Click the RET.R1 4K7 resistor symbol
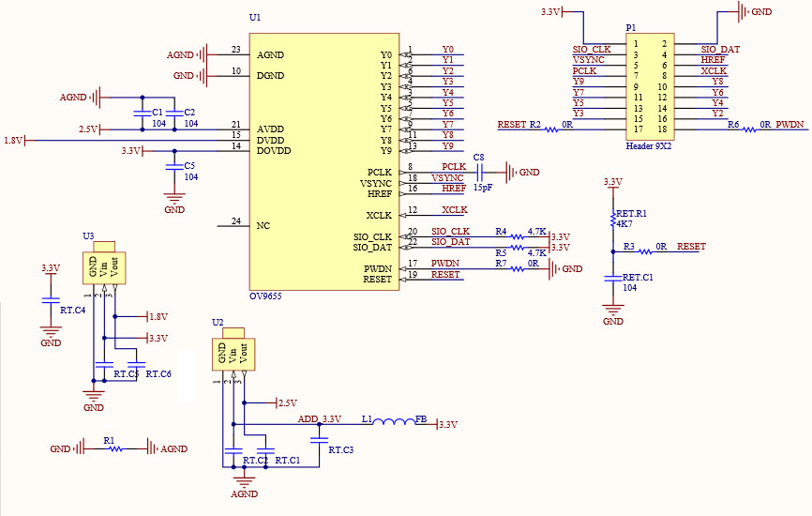812x516 pixels. pyautogui.click(x=613, y=220)
